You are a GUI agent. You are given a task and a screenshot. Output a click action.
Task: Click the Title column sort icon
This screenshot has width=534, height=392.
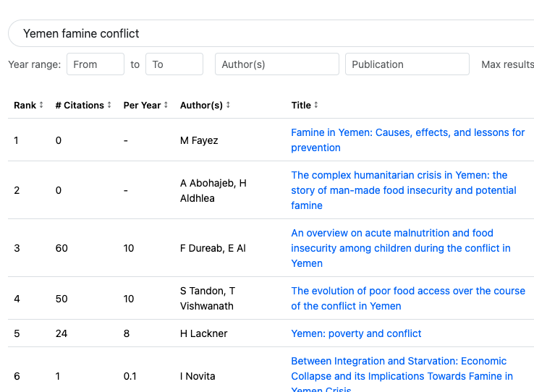(x=316, y=105)
